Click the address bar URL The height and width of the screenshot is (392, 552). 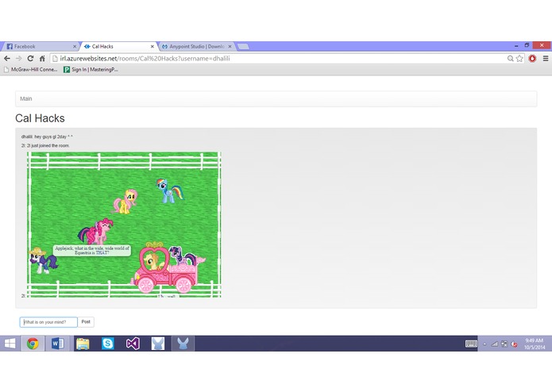tap(145, 59)
